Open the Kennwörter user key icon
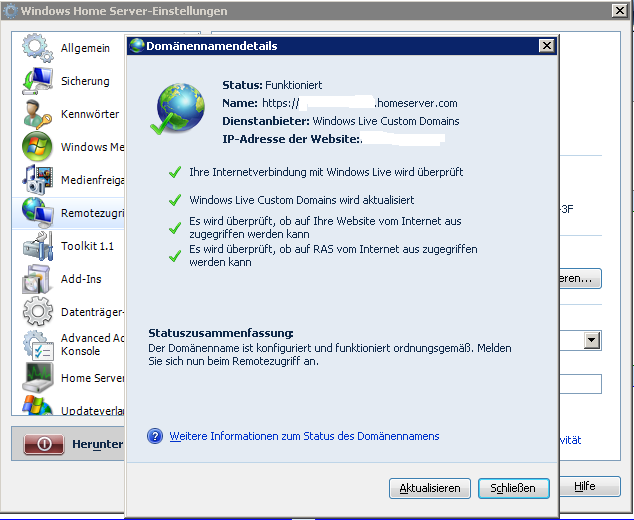This screenshot has width=634, height=520. pos(38,114)
